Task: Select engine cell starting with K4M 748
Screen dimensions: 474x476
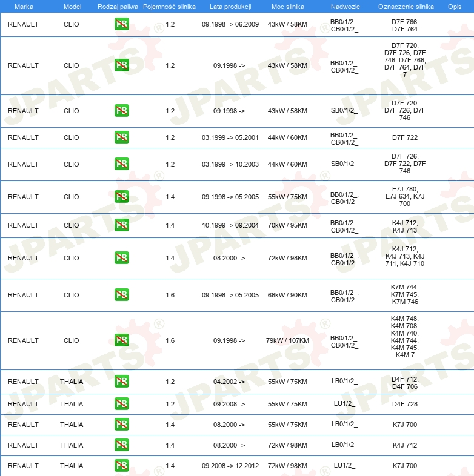Action: click(405, 337)
